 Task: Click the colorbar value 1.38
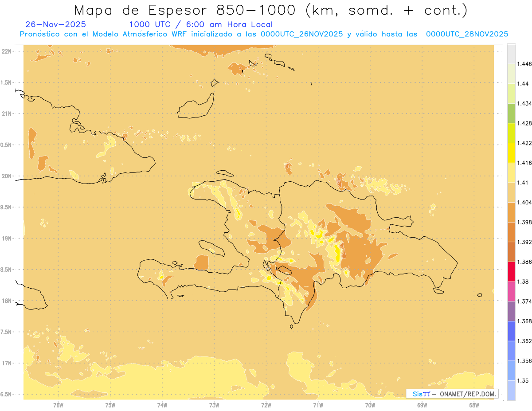click(x=524, y=282)
